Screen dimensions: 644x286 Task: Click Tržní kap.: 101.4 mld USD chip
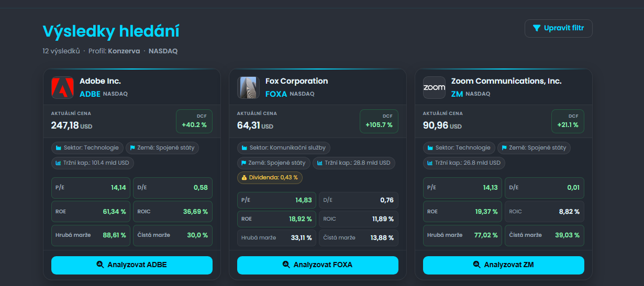coord(93,163)
